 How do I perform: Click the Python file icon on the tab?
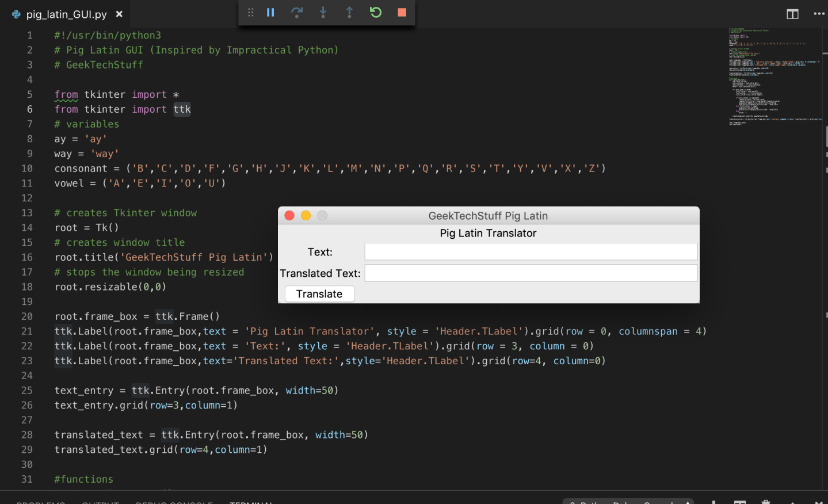pos(16,14)
